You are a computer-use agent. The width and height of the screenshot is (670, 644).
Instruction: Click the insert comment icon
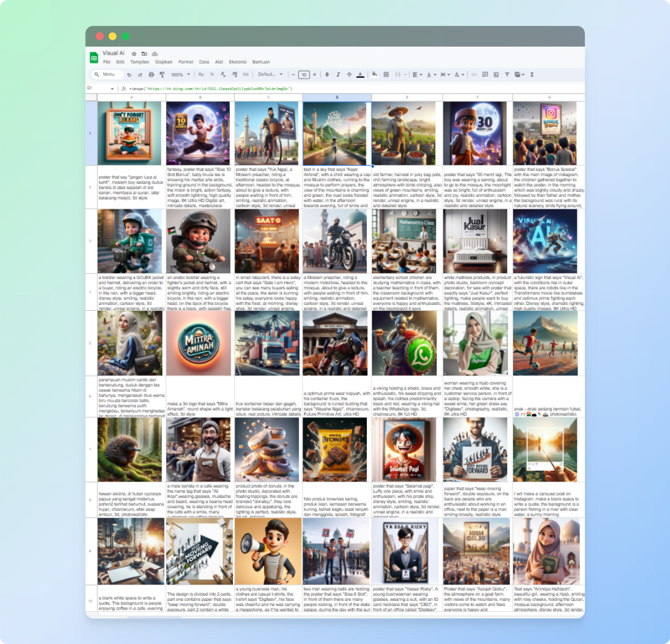pos(485,74)
